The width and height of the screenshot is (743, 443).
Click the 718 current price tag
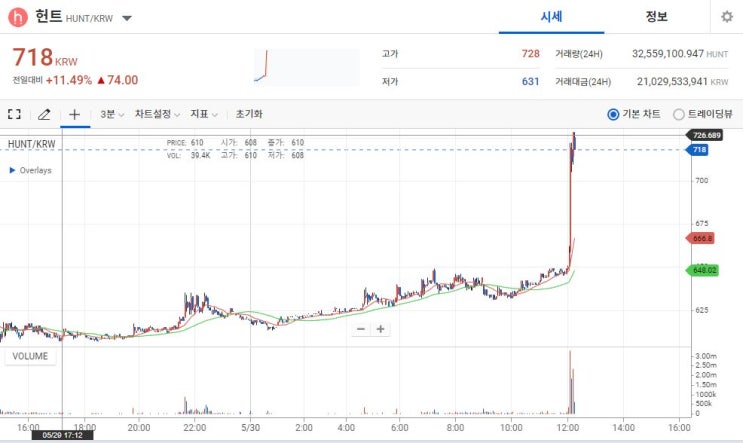698,150
